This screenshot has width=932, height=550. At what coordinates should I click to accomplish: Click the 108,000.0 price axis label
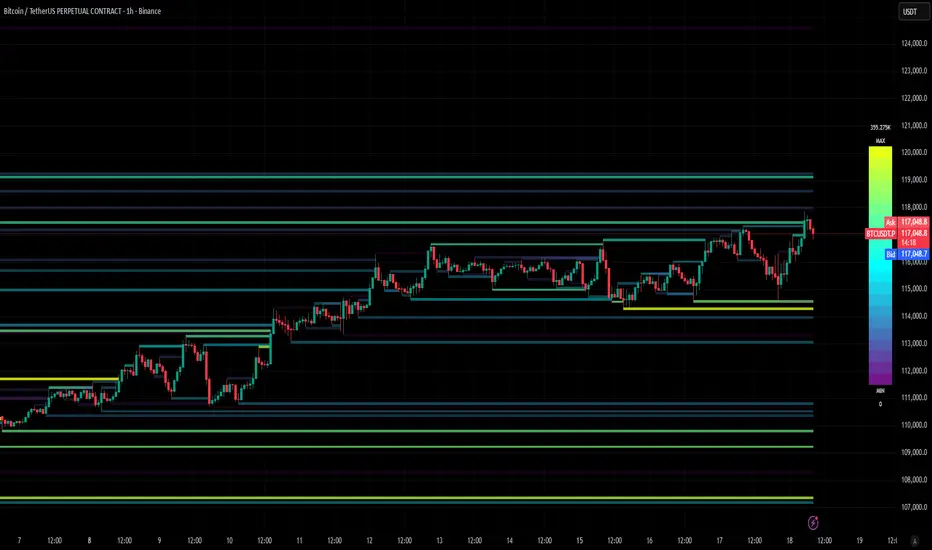pos(914,480)
